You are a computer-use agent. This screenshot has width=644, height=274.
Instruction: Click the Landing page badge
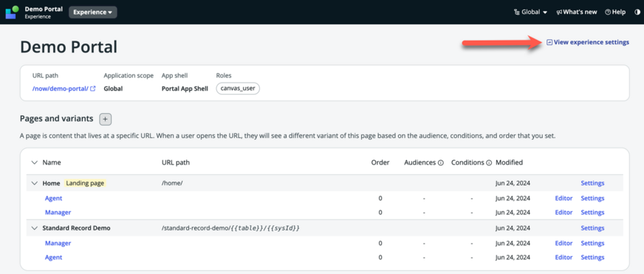86,183
